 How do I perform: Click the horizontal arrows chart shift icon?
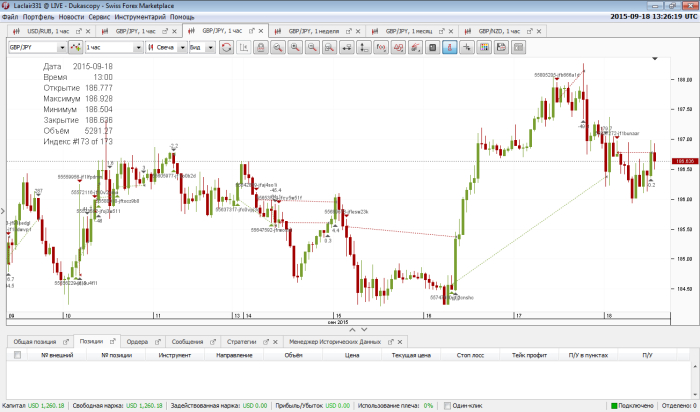346,47
